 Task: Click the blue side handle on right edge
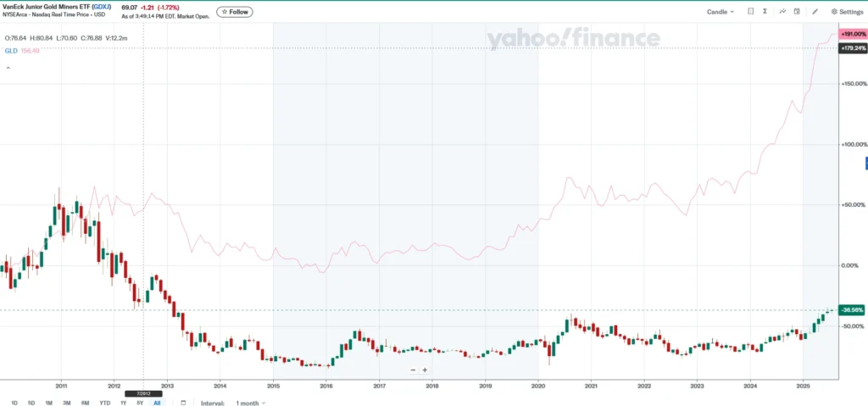(865, 163)
